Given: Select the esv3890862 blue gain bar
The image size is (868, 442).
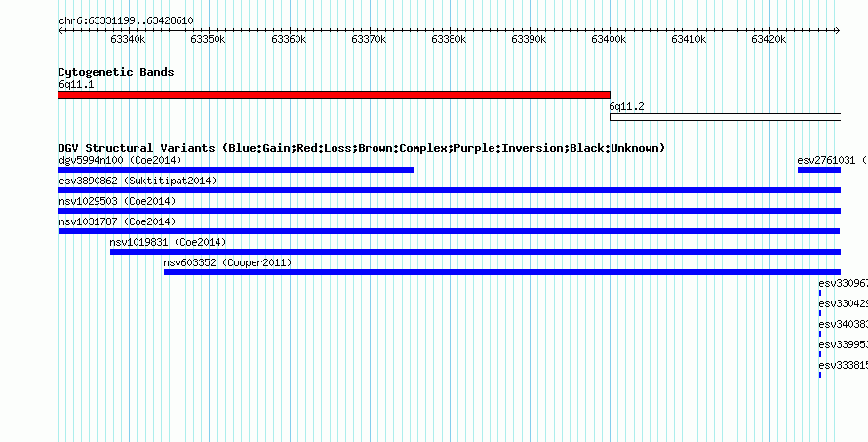Looking at the screenshot, I should point(450,190).
